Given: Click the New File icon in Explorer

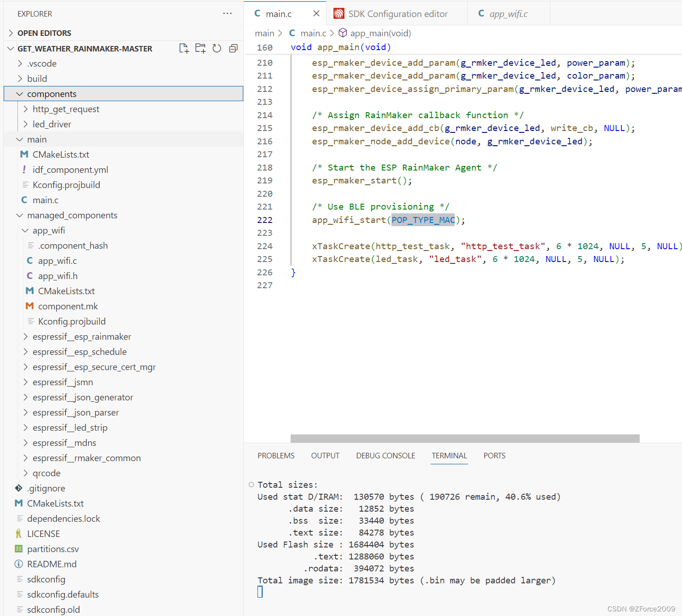Looking at the screenshot, I should pyautogui.click(x=184, y=48).
